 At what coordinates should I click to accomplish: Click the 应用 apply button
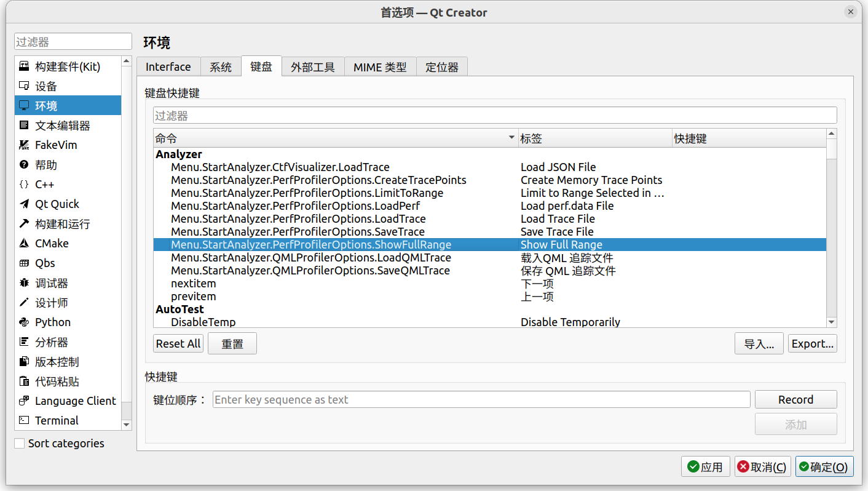pos(706,467)
